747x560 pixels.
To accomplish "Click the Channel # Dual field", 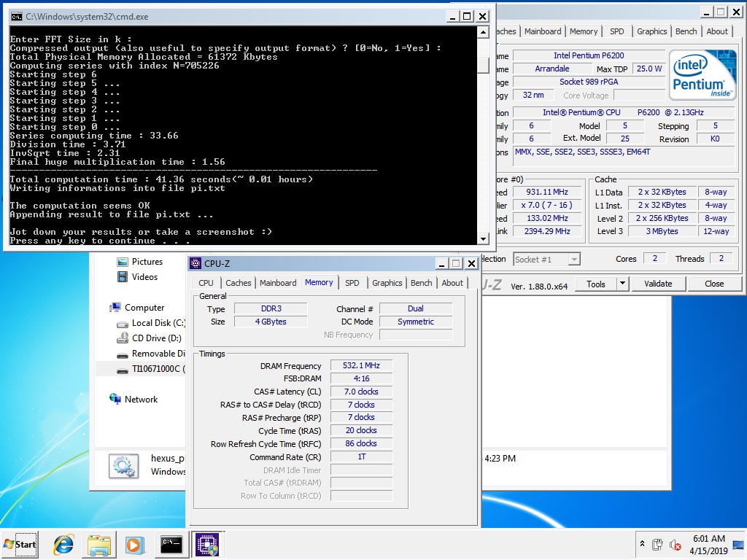I will [x=415, y=308].
